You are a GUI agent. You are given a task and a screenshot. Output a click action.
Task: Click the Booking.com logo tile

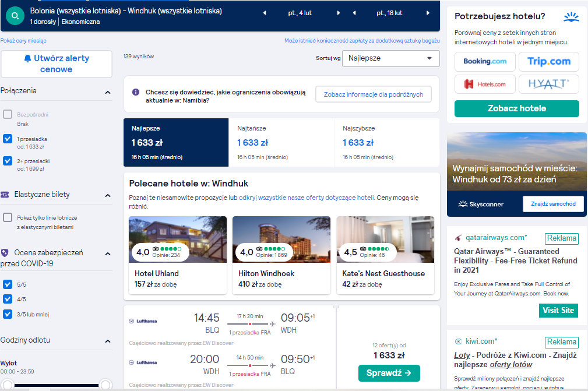pos(485,62)
